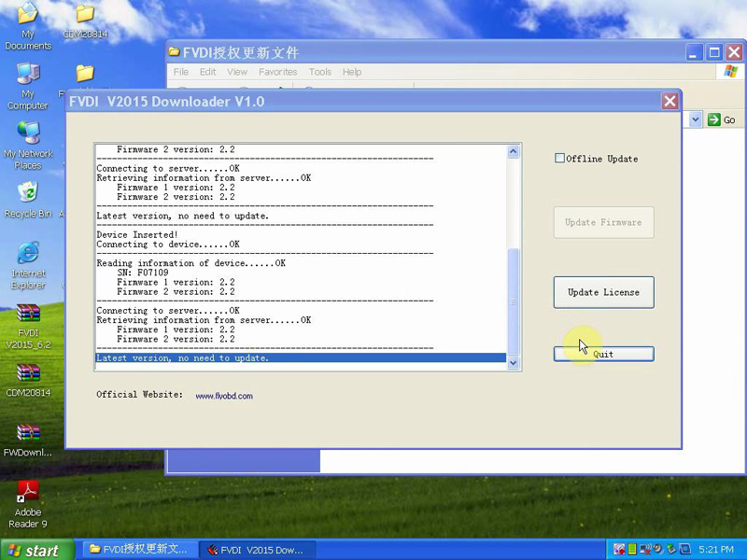Open the Recycle Bin

pos(28,193)
